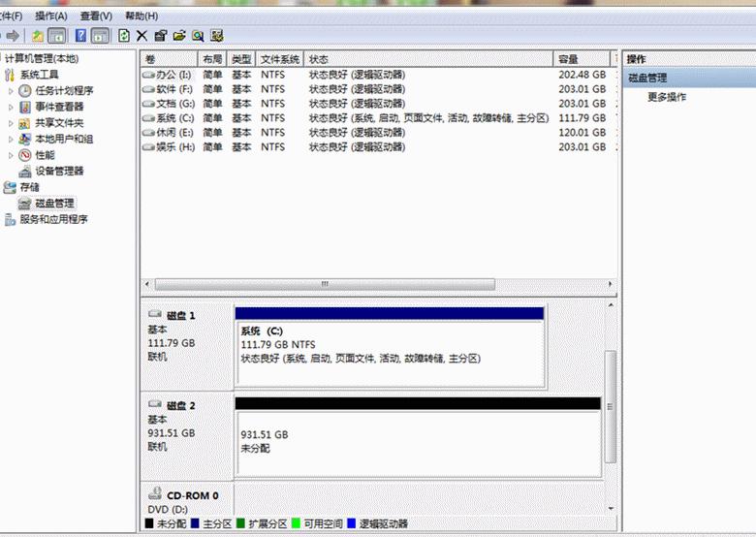Screen dimensions: 756x537
Task: Click the disk view scroll up arrow
Action: point(611,305)
